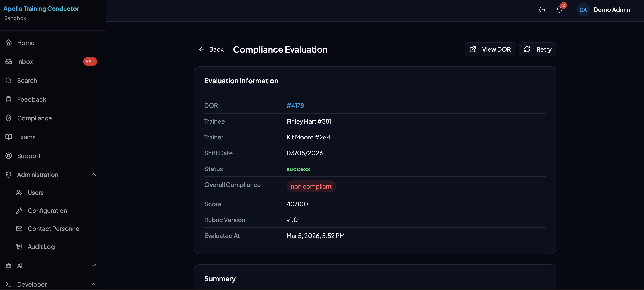Expand the AI section chevron
Viewport: 644px width, 290px height.
pyautogui.click(x=94, y=265)
